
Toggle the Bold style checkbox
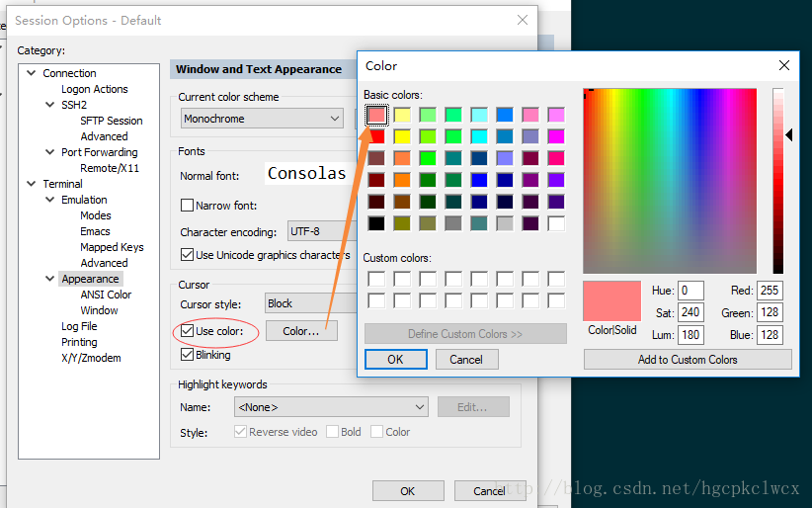point(332,432)
